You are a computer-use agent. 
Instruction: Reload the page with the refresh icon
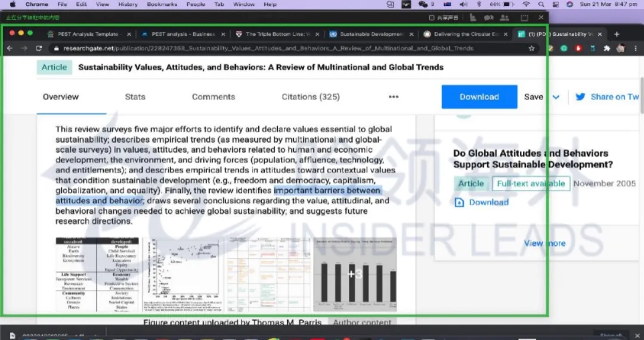(x=39, y=48)
